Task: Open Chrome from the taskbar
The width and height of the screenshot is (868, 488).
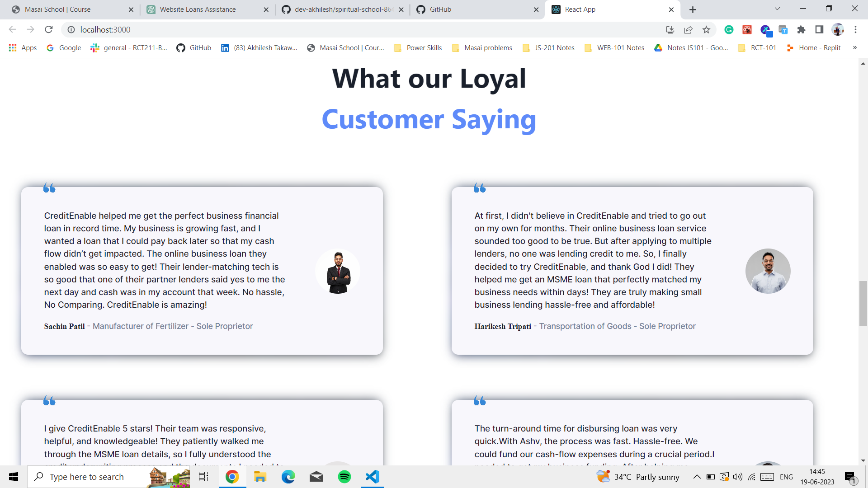Action: click(232, 477)
